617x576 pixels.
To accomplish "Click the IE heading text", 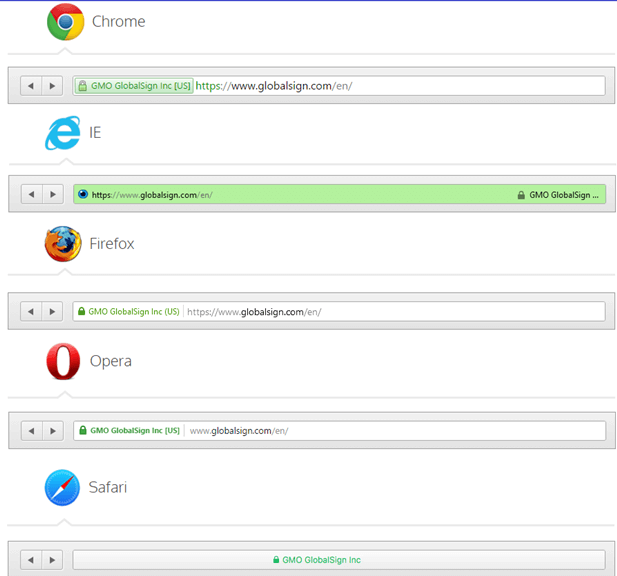I will (95, 133).
